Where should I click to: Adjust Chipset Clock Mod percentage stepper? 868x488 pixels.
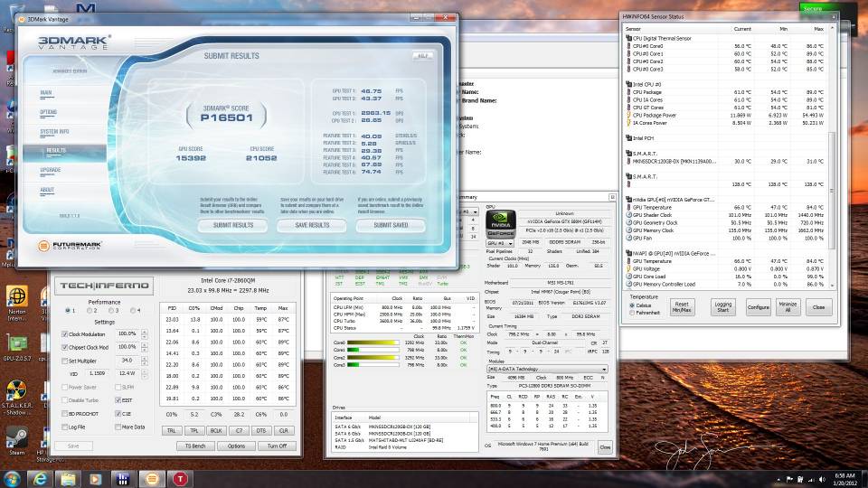145,347
